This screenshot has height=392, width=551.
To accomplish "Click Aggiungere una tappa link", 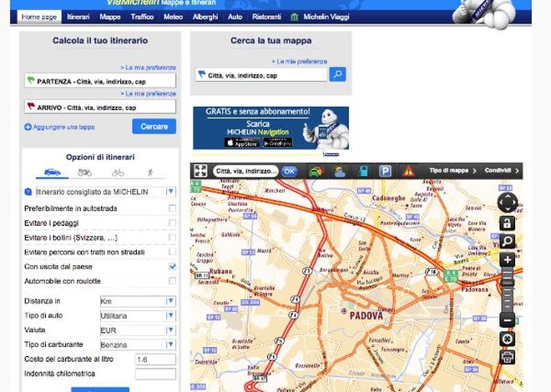I will [64, 127].
